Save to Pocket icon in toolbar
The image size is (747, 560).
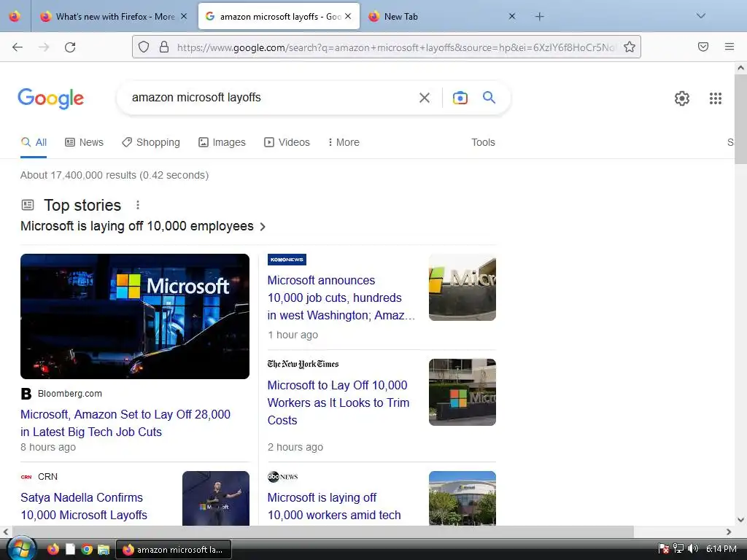coord(703,47)
